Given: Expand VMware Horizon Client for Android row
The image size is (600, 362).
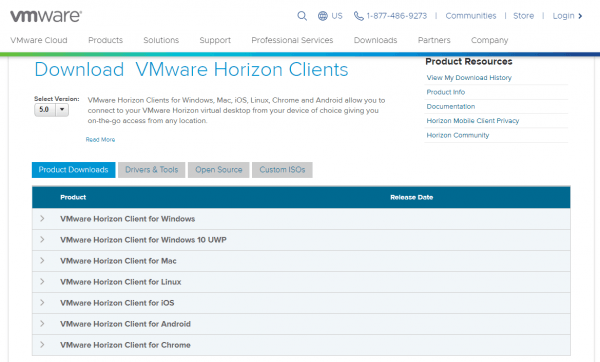Looking at the screenshot, I should tap(42, 324).
